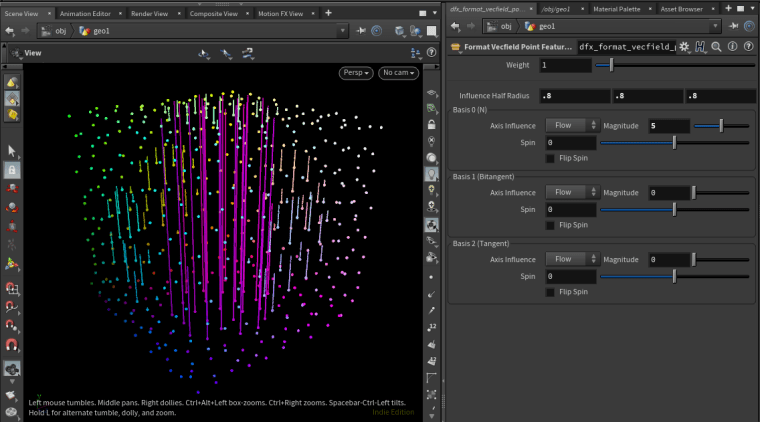760x422 pixels.
Task: Click the magnifier search icon in parameter pane
Action: [x=717, y=46]
